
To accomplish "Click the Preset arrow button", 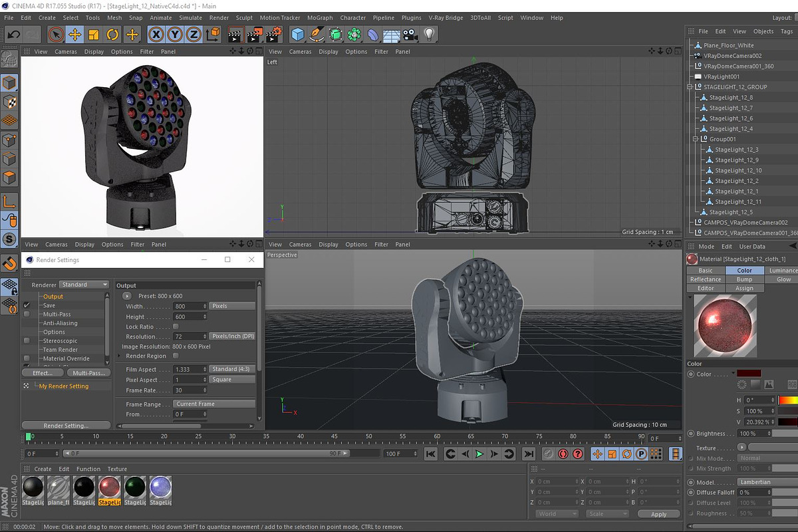I will pyautogui.click(x=128, y=296).
